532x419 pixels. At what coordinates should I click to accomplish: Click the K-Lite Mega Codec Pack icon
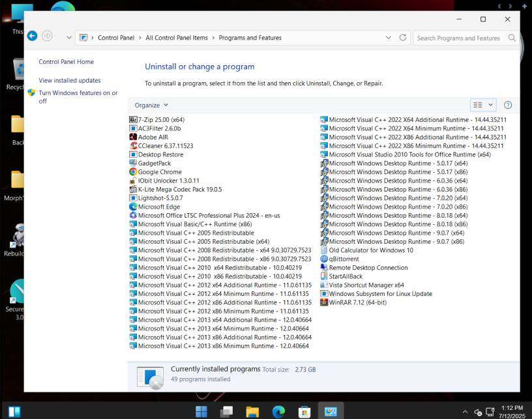[x=133, y=189]
